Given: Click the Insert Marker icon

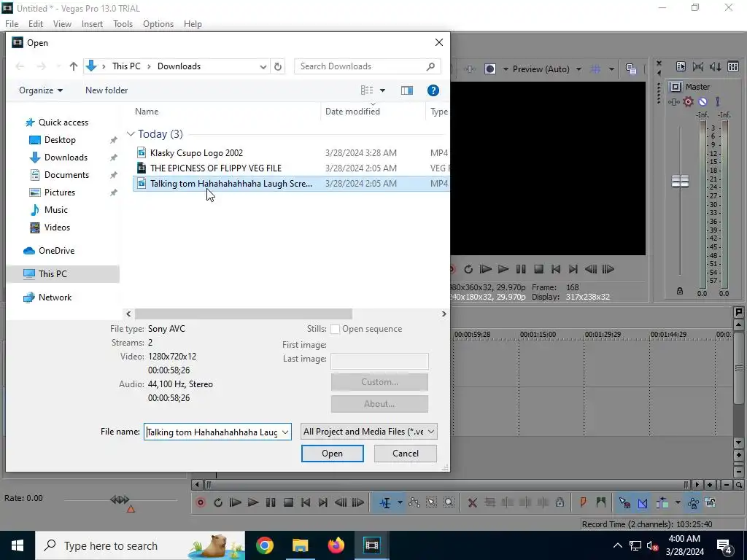Looking at the screenshot, I should pos(583,502).
